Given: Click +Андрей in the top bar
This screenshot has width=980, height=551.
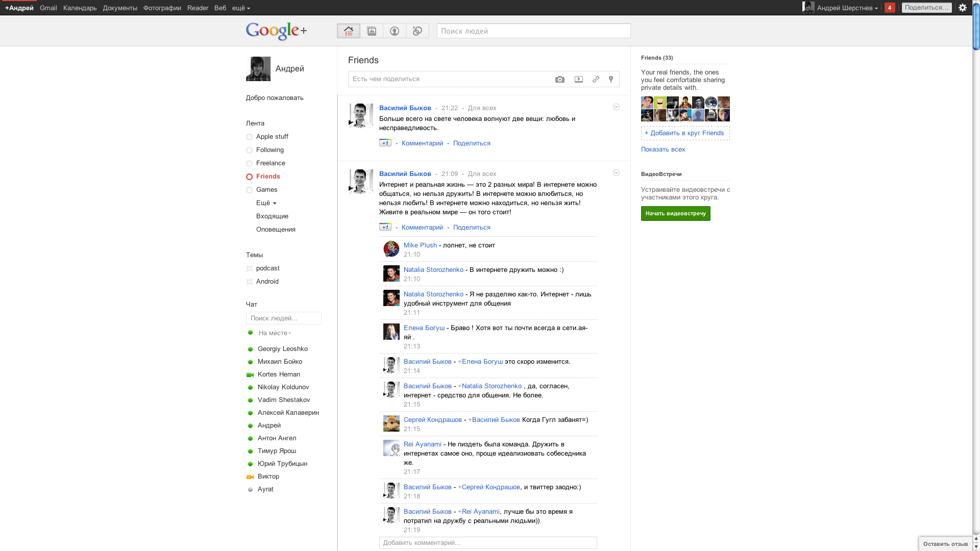Looking at the screenshot, I should pyautogui.click(x=19, y=8).
